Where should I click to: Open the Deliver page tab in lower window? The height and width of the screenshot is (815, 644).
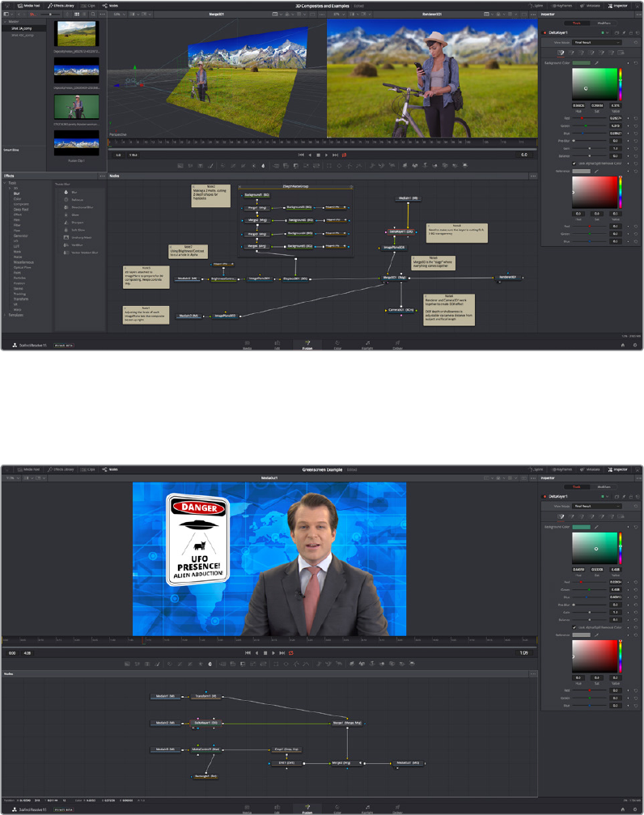click(397, 809)
